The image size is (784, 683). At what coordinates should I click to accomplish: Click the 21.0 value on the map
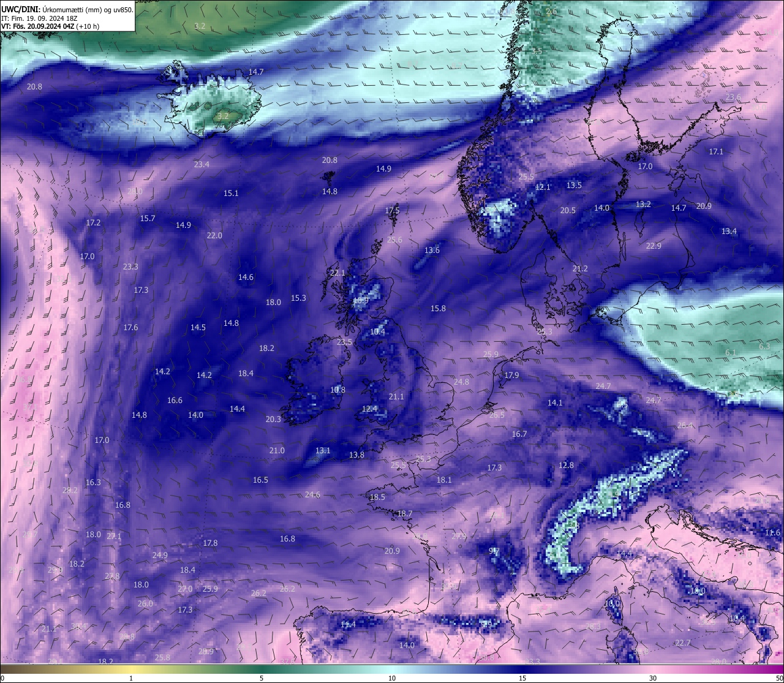tap(277, 450)
